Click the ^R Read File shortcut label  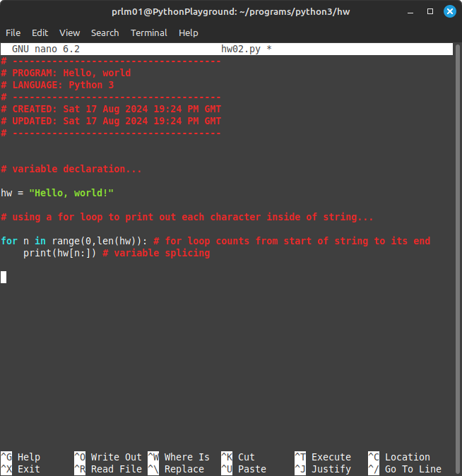(x=108, y=469)
